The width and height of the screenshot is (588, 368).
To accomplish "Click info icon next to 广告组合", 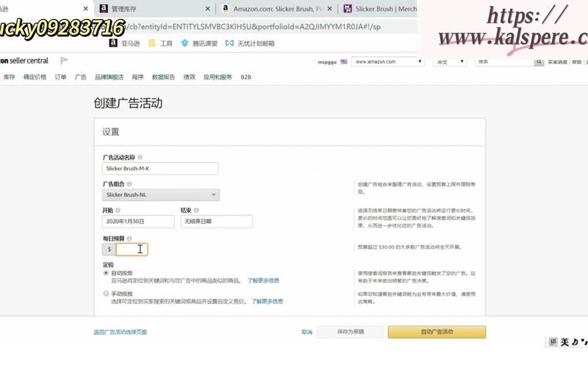I will (x=129, y=184).
